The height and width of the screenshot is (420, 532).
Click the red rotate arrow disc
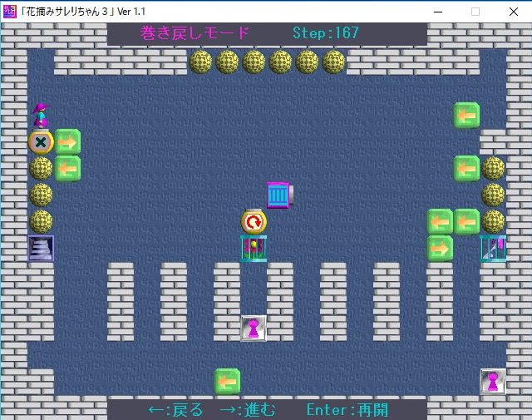pyautogui.click(x=254, y=222)
